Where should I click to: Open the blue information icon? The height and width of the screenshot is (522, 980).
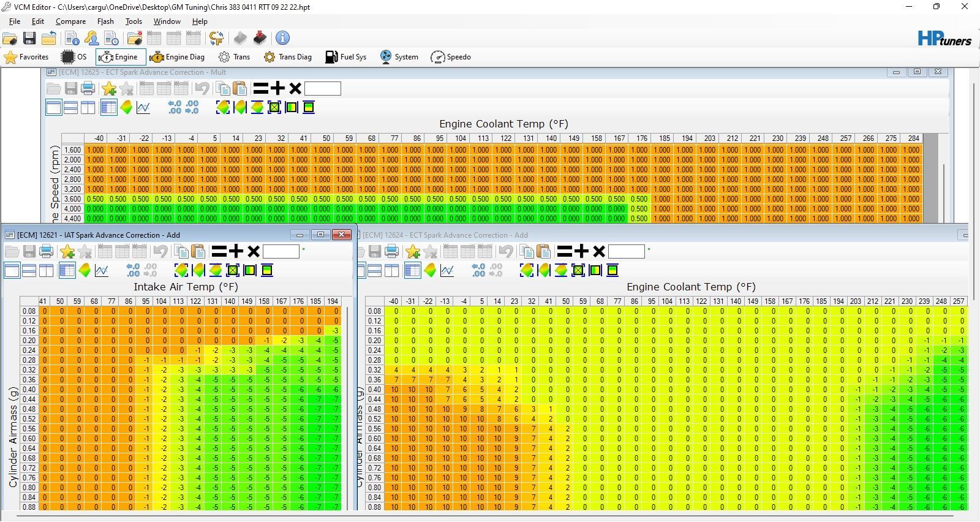point(282,39)
